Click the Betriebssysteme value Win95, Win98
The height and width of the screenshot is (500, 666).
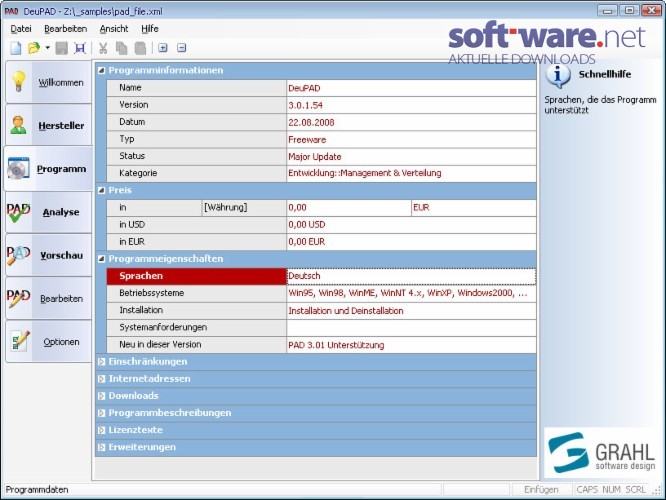[411, 293]
